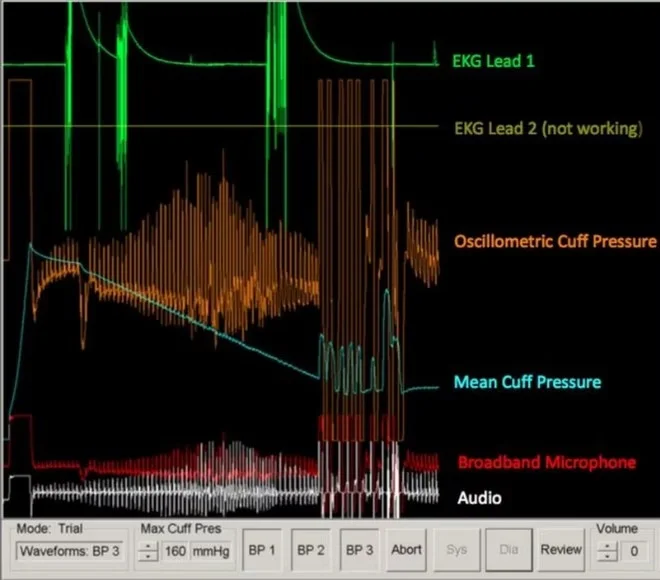Click the Mean Cuff Pressure label
This screenshot has height=580, width=660.
click(x=527, y=382)
